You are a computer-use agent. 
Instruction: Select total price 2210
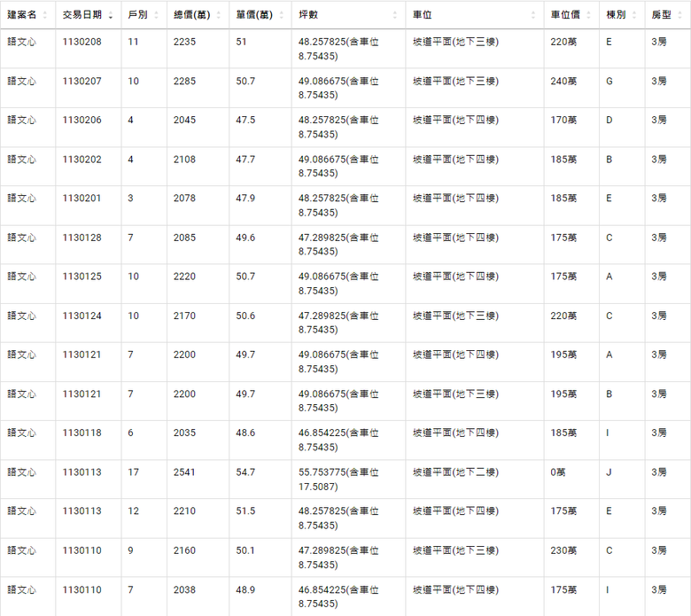coord(184,511)
